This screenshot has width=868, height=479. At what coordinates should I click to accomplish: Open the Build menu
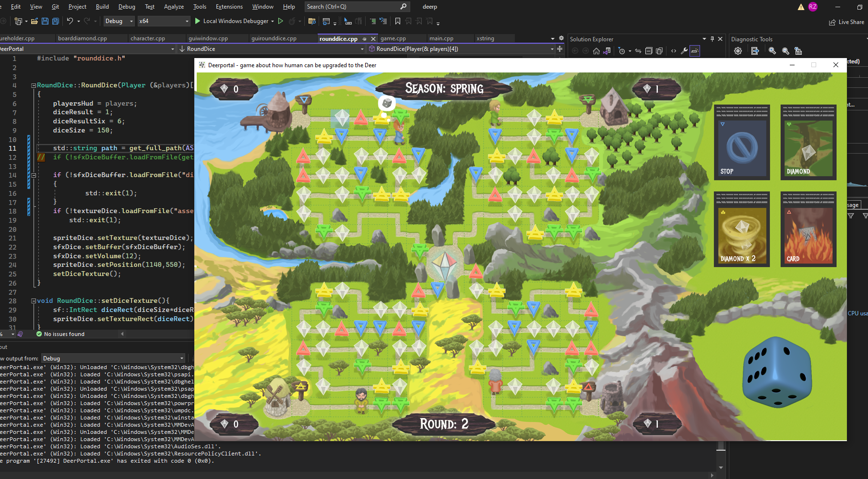102,7
